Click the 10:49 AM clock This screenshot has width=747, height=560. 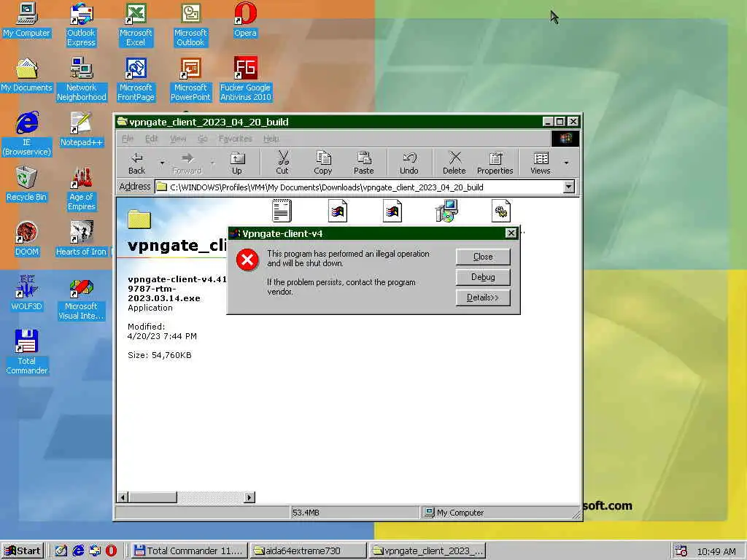tap(716, 551)
